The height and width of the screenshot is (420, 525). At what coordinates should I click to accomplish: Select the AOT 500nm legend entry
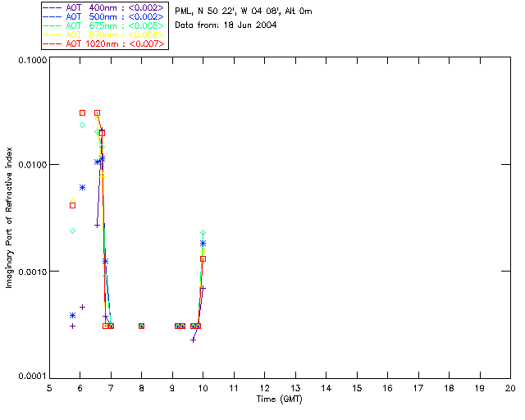coord(104,16)
